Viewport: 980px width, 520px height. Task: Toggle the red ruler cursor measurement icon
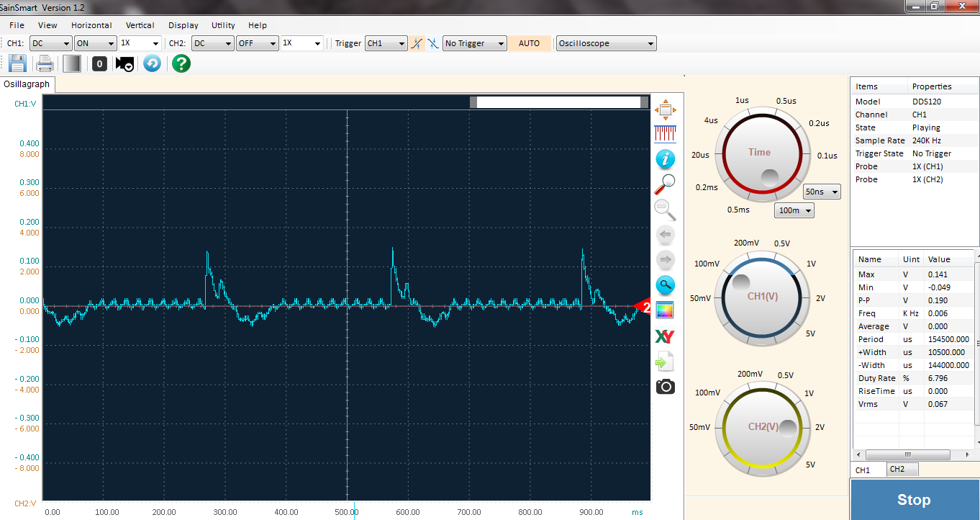point(665,133)
